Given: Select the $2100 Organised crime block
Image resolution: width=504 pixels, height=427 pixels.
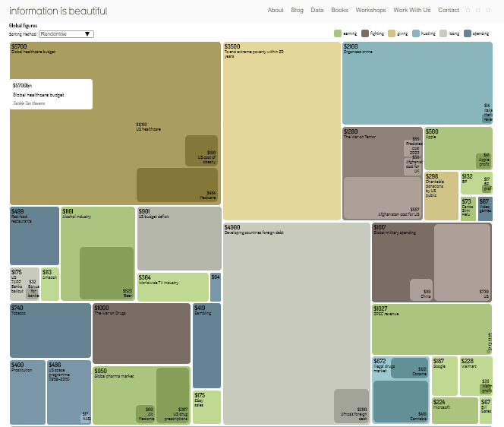Looking at the screenshot, I should pos(417,83).
